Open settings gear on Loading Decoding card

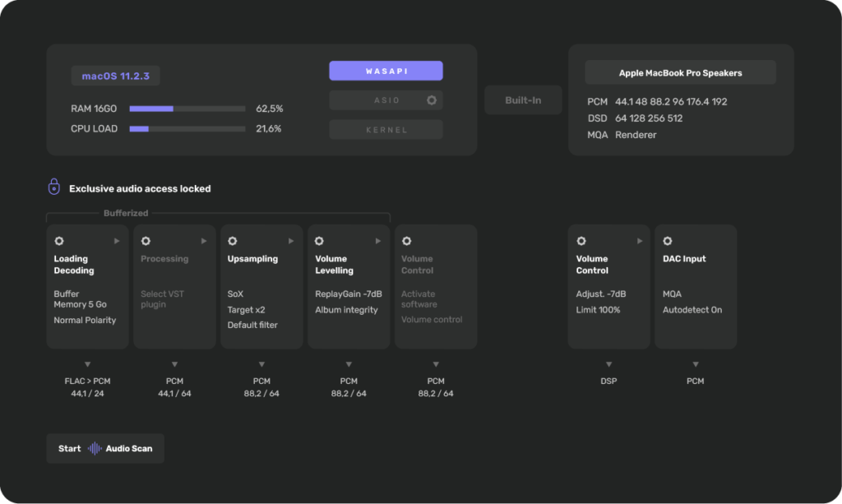coord(59,241)
